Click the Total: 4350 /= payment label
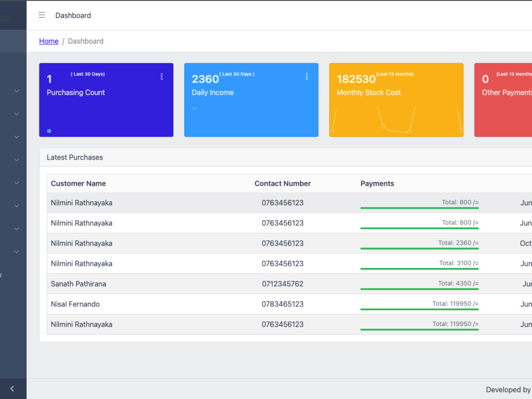 pos(459,284)
